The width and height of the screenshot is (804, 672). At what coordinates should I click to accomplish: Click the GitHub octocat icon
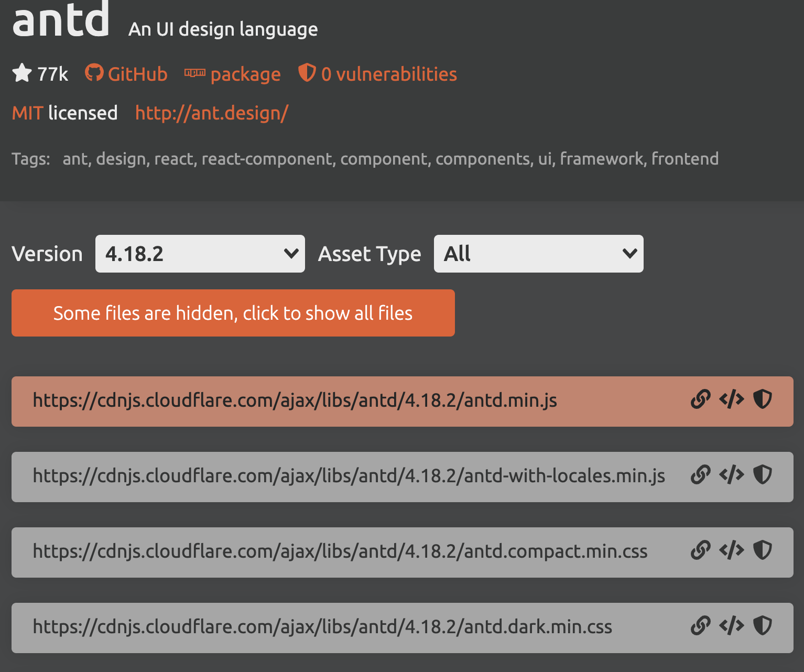94,73
